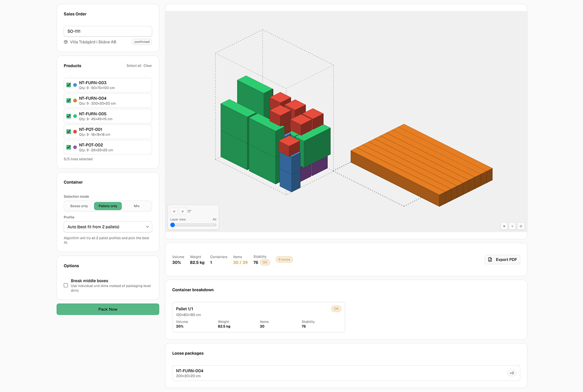
Task: Uncheck the NT-POT-001 product line
Action: (68, 131)
